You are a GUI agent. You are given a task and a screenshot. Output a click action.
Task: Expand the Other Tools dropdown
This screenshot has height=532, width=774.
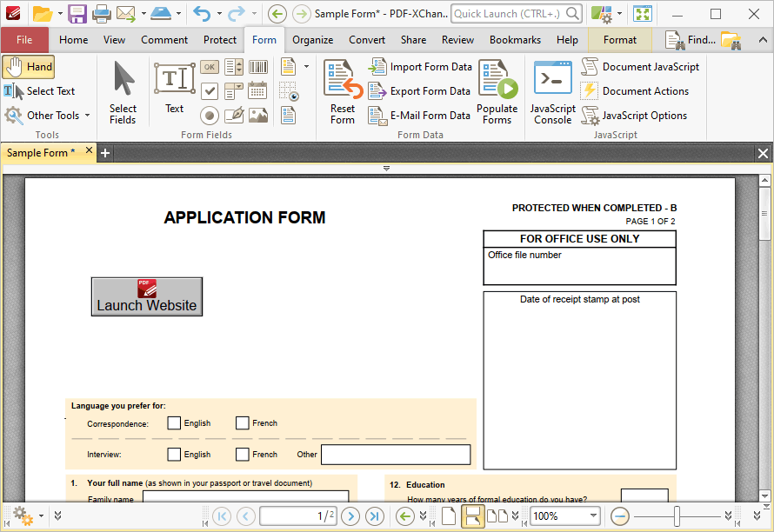87,116
